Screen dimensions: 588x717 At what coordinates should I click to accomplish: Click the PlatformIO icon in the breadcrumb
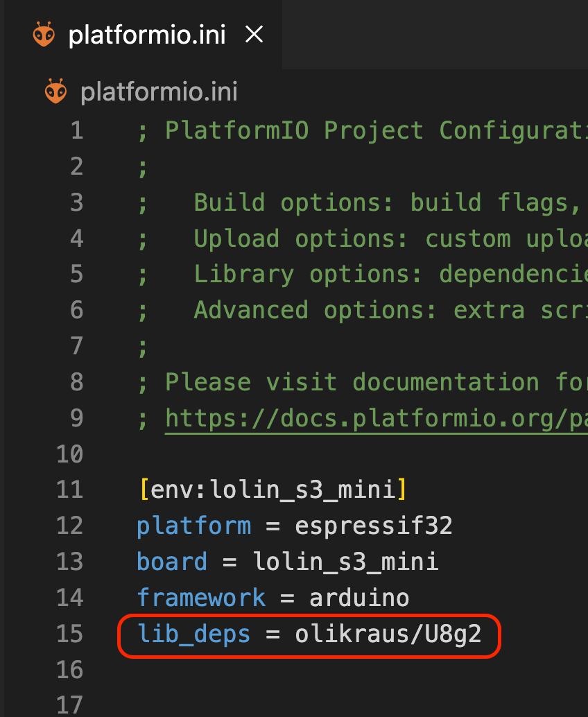(x=56, y=92)
